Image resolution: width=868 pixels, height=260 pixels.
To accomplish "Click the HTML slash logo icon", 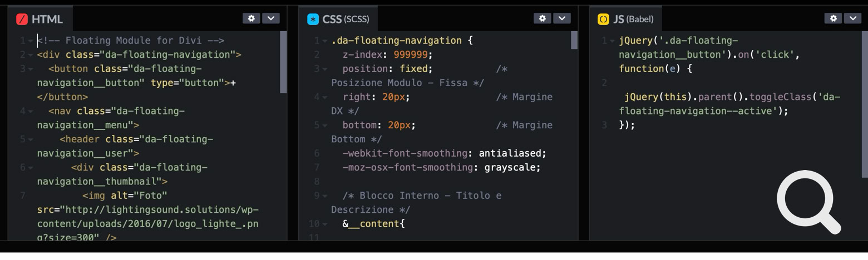I will click(x=22, y=19).
